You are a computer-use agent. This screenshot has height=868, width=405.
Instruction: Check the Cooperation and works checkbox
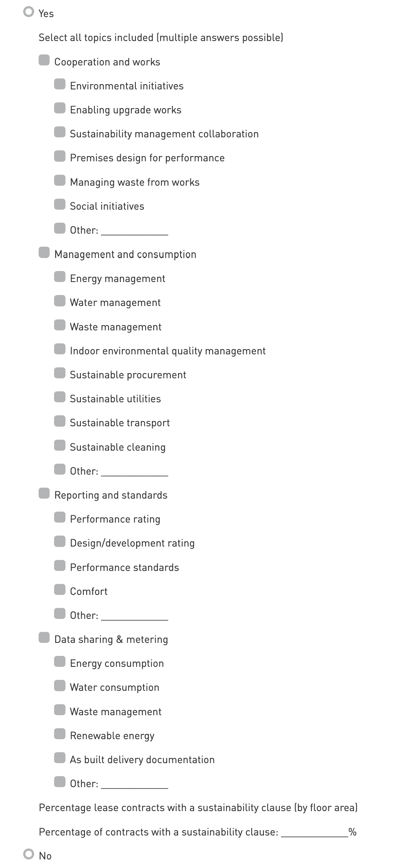point(44,60)
